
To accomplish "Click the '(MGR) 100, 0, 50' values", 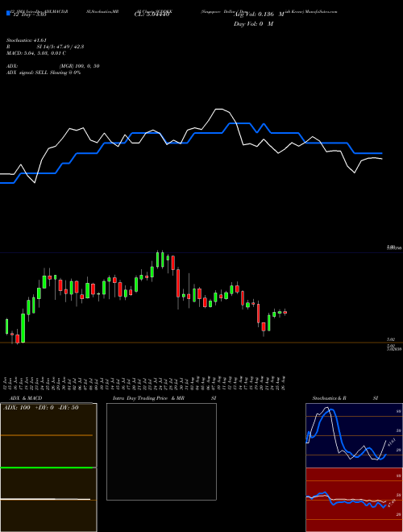I will [x=80, y=66].
